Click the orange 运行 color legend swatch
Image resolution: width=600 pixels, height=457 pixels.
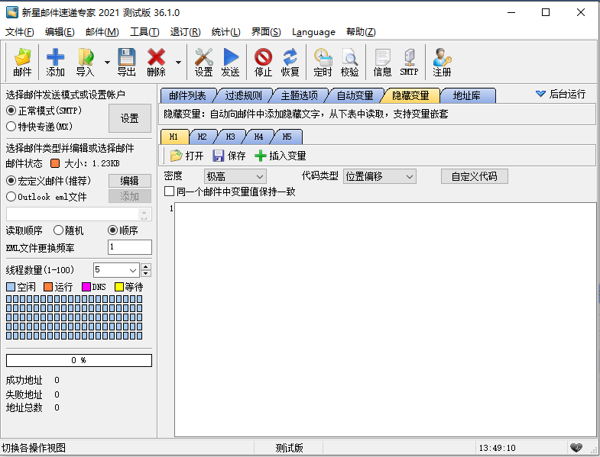tap(46, 287)
